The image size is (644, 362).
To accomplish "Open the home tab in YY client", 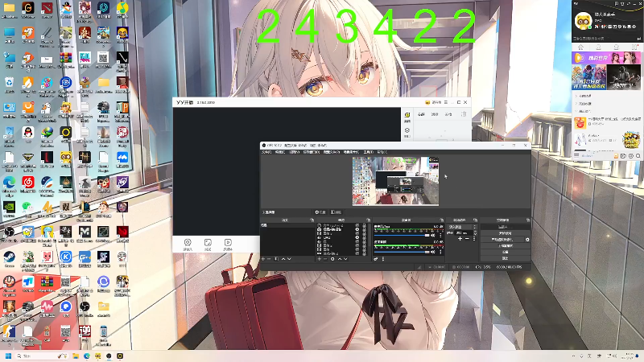I will [580, 47].
